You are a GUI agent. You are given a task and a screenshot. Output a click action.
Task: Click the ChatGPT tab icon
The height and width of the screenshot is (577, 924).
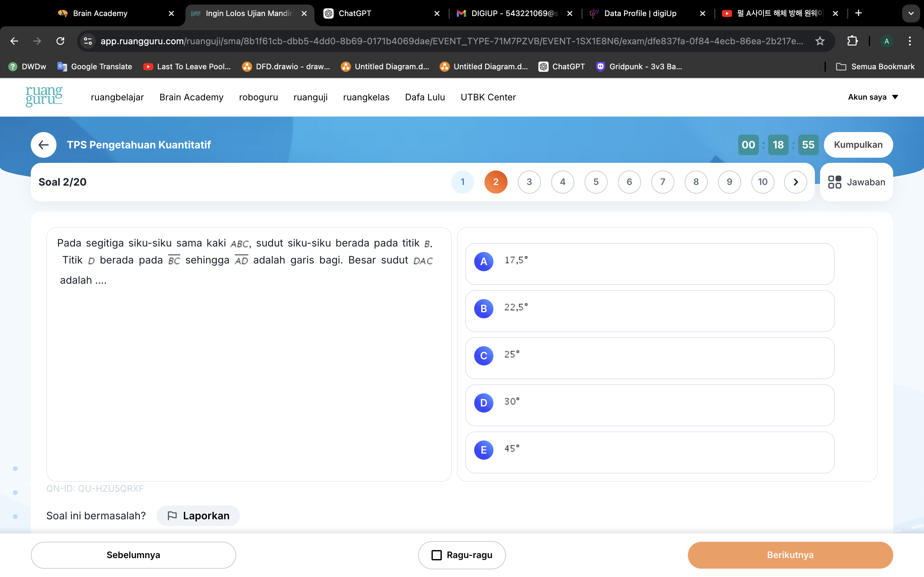point(328,13)
